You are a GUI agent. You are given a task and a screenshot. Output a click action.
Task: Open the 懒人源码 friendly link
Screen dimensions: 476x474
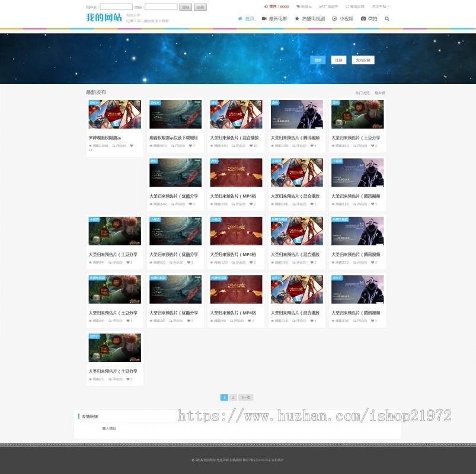pos(109,428)
